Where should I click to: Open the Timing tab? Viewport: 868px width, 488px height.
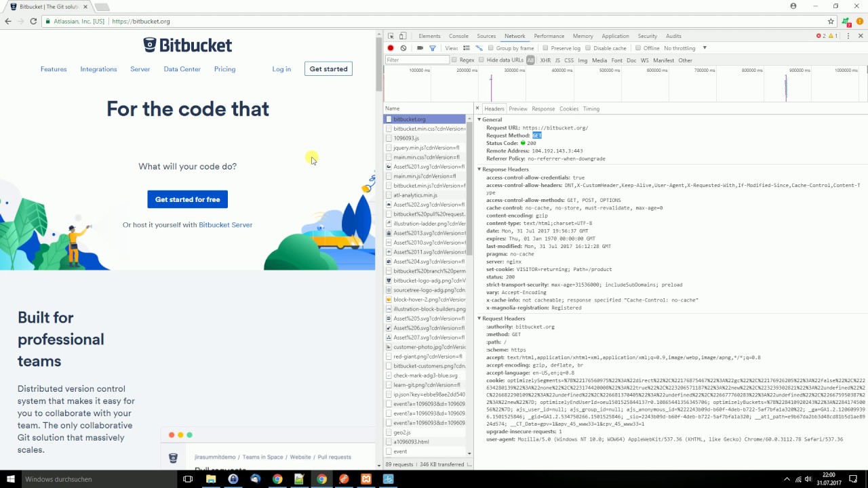[591, 108]
